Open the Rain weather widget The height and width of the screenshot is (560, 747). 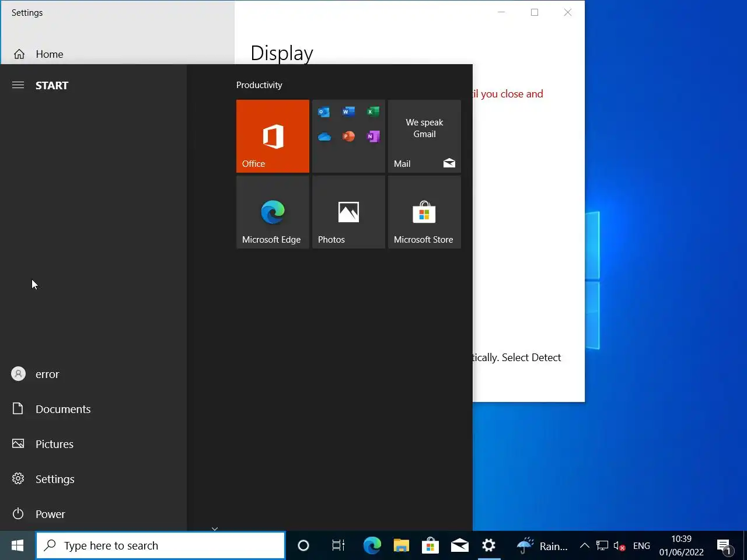(542, 545)
